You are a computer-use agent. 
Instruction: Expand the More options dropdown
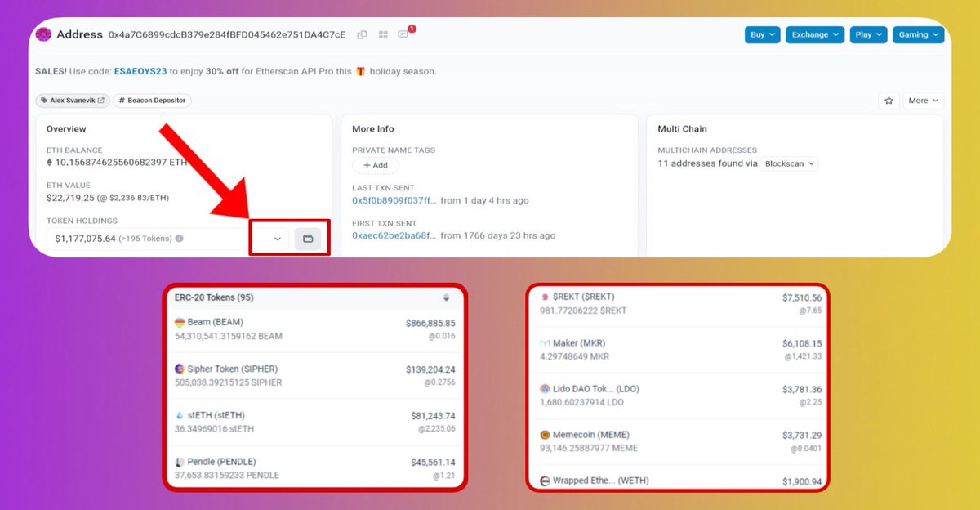[923, 101]
